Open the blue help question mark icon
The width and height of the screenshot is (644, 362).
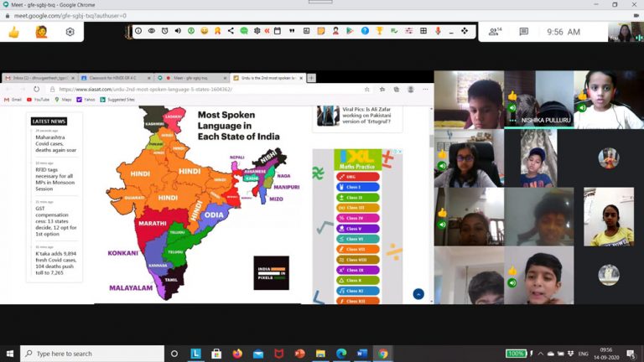click(365, 31)
